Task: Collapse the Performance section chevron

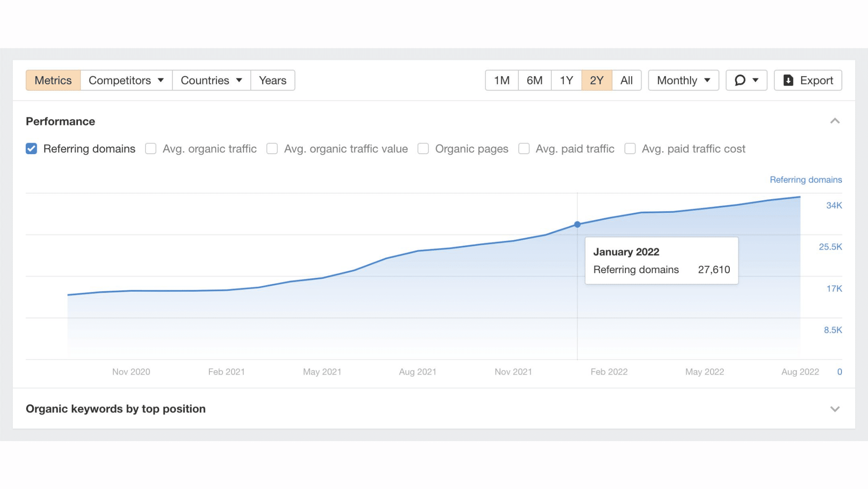Action: pos(835,121)
